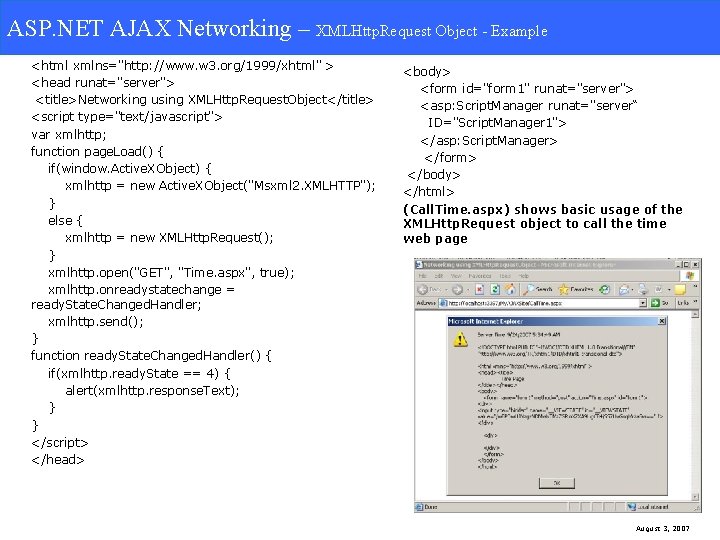720x540 pixels.
Task: Click the slide title 'ASP.NET AJAX Networking'
Action: [x=149, y=28]
